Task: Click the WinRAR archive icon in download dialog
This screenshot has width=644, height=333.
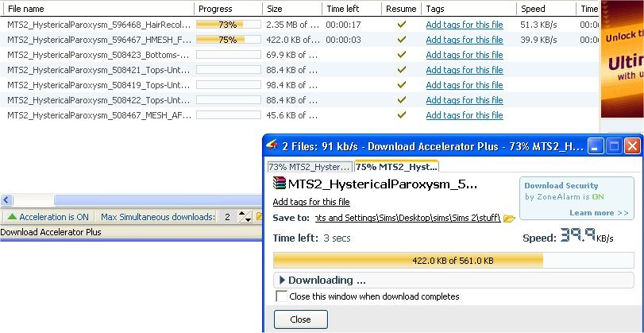Action: (x=280, y=183)
